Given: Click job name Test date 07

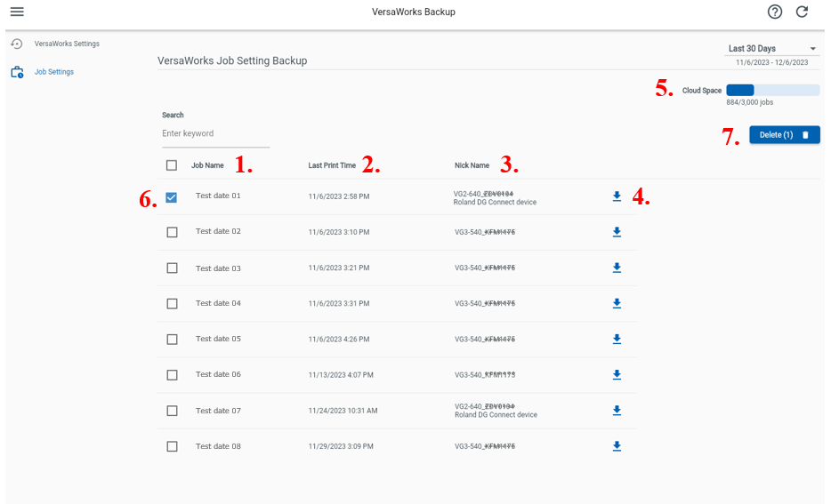Looking at the screenshot, I should (218, 411).
